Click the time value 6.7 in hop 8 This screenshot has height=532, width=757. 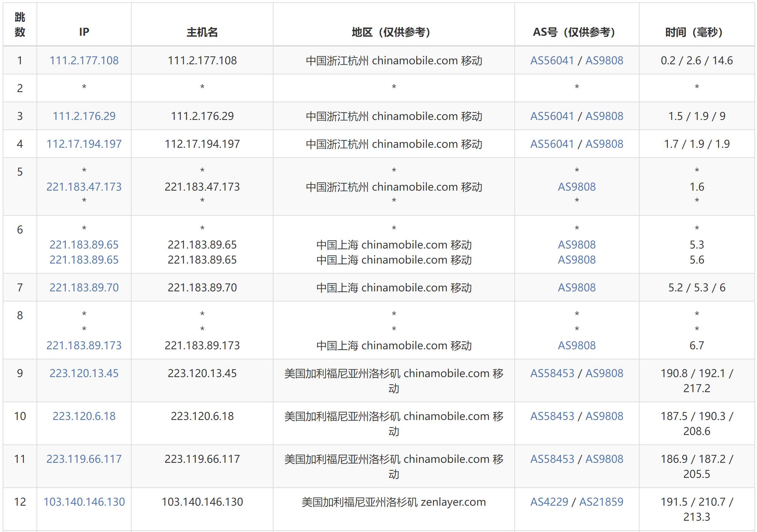[696, 346]
